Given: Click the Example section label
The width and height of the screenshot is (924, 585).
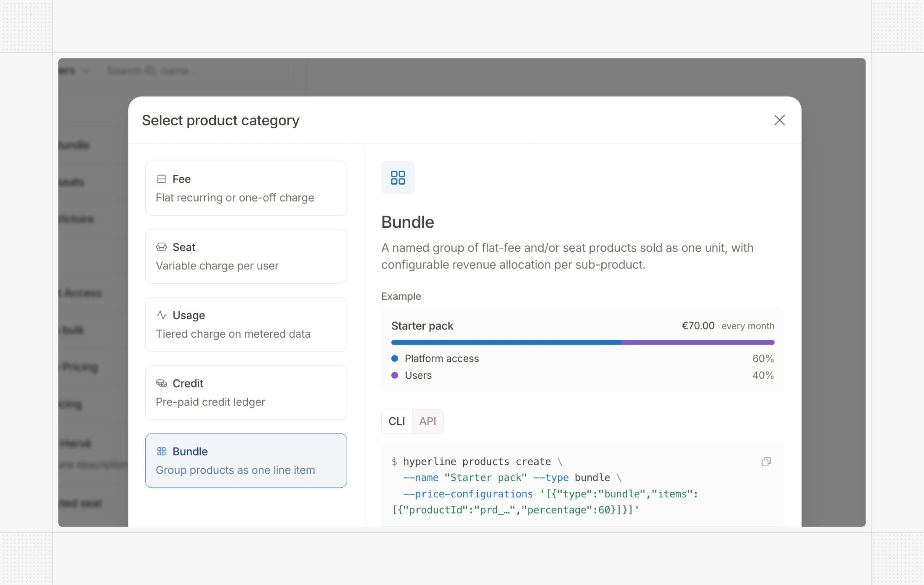Looking at the screenshot, I should click(x=401, y=296).
